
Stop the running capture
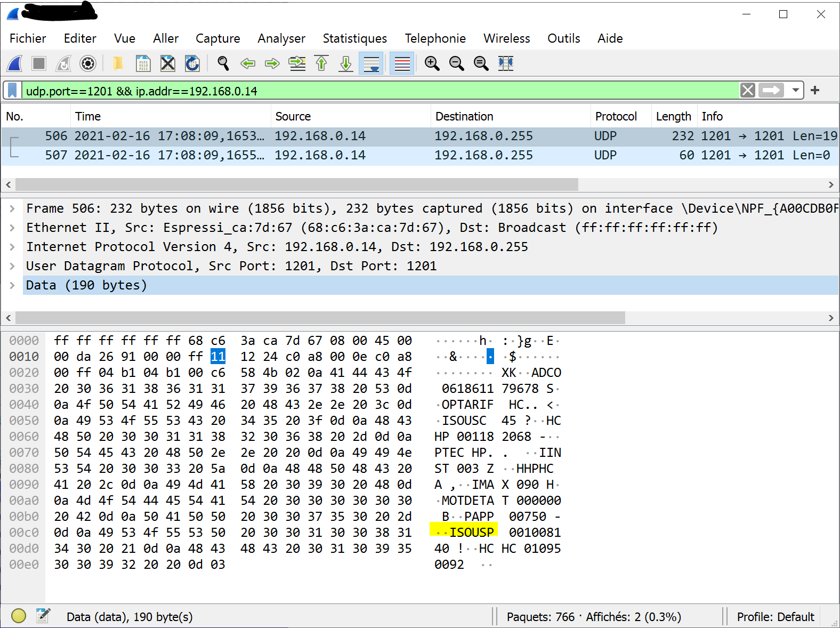pos(39,63)
